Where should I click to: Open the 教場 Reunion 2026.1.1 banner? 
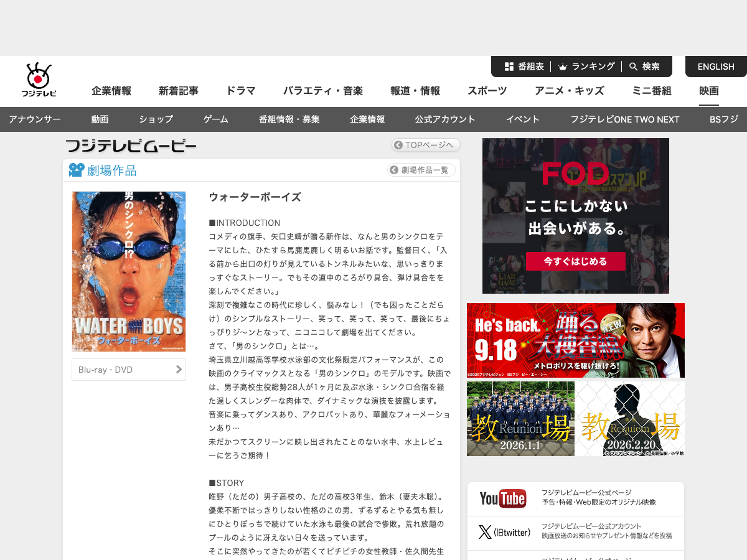520,418
